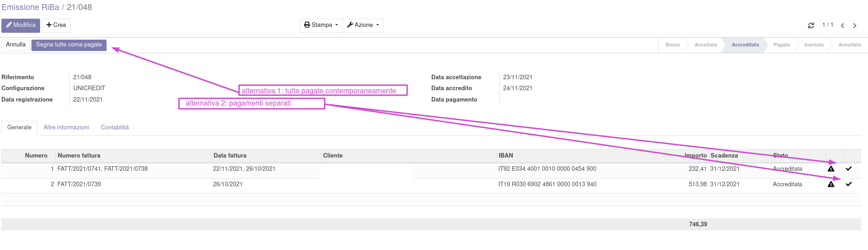The height and width of the screenshot is (250, 868).
Task: Open the Azione actions dropdown
Action: click(363, 25)
